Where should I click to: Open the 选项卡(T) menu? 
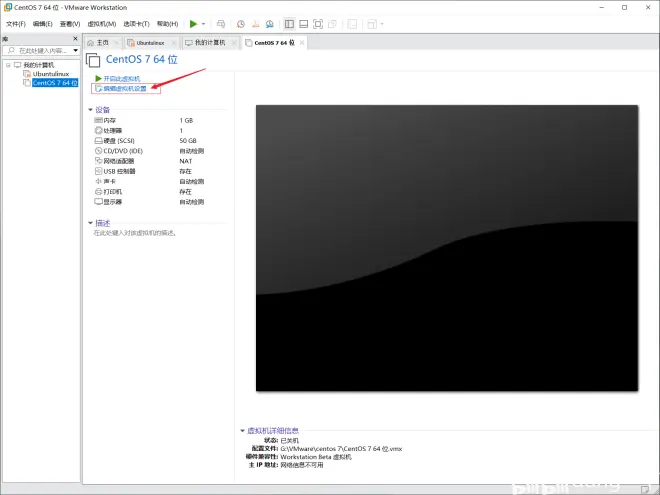pos(136,24)
